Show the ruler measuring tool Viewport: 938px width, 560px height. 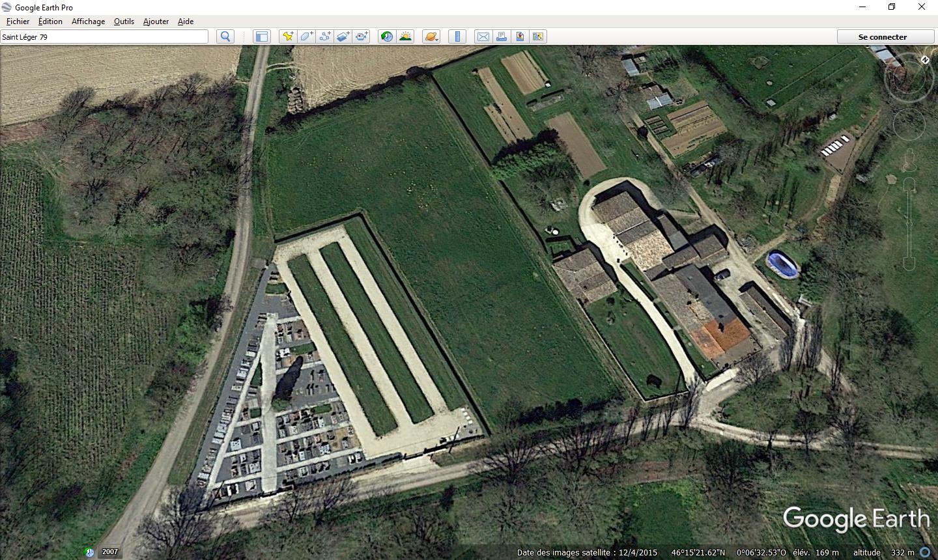click(457, 36)
